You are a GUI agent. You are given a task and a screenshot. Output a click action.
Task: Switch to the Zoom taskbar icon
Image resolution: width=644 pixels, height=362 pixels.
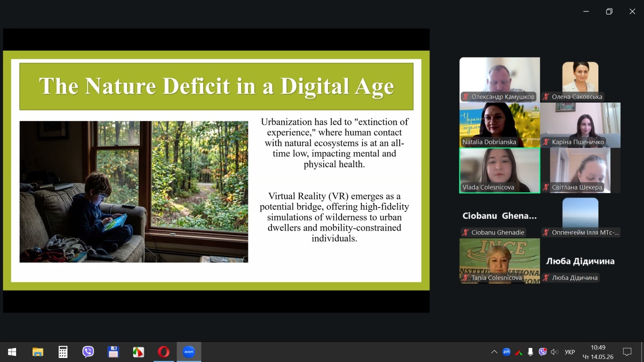[x=189, y=352]
